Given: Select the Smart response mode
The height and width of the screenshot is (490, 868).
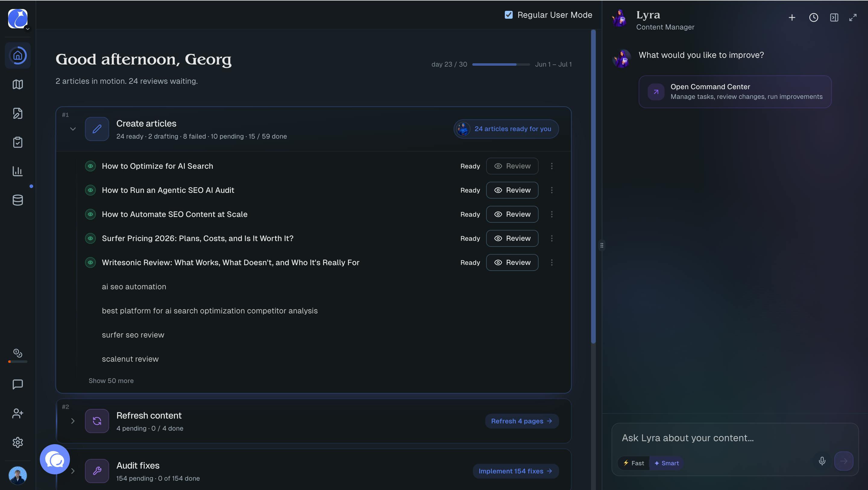Looking at the screenshot, I should click(666, 463).
